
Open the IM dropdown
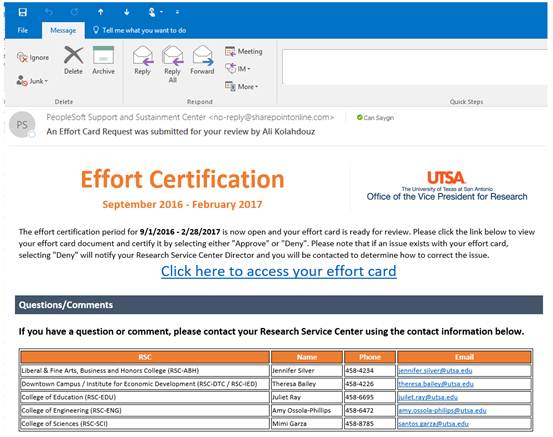238,68
